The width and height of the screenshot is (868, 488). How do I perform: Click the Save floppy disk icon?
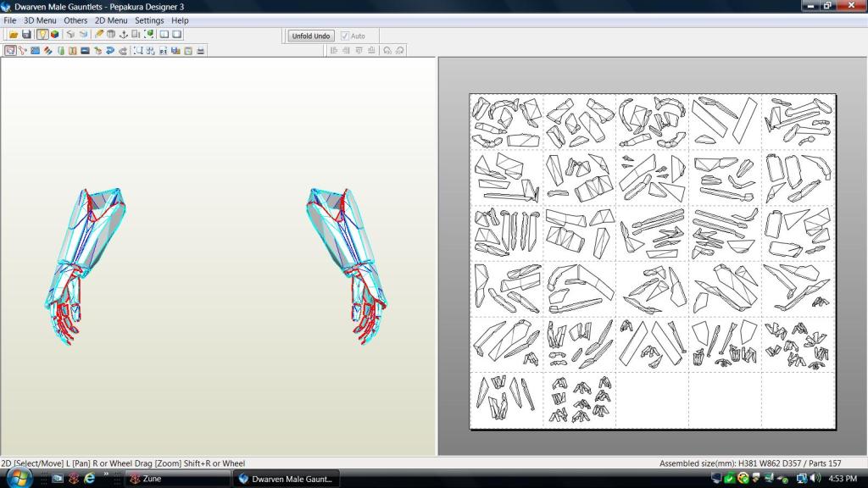[x=26, y=34]
